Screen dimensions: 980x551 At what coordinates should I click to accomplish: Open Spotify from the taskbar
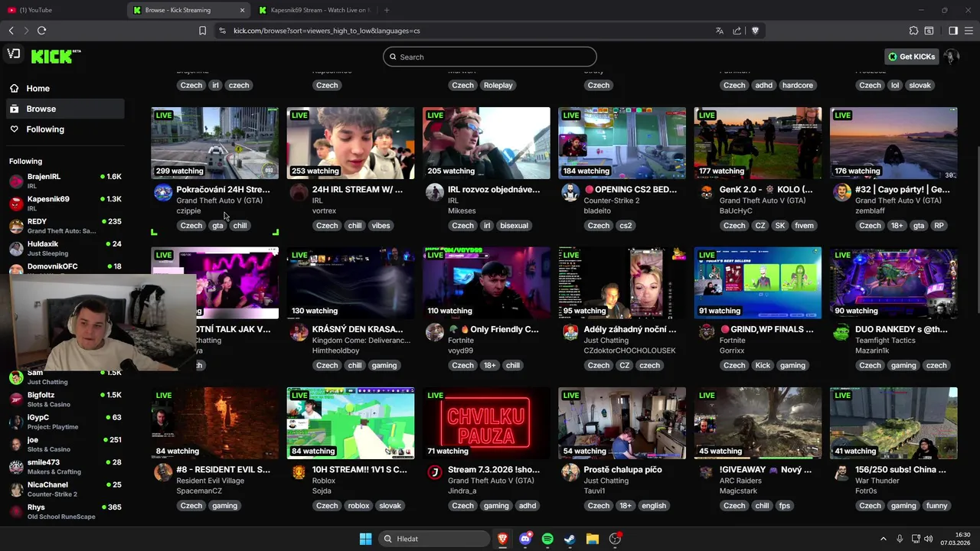(547, 539)
